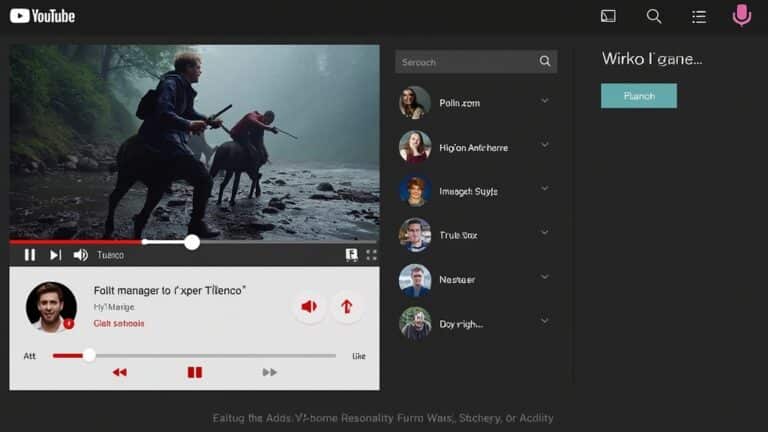The height and width of the screenshot is (432, 768).
Task: Click the miniplayer icon in player bar
Action: (x=351, y=255)
